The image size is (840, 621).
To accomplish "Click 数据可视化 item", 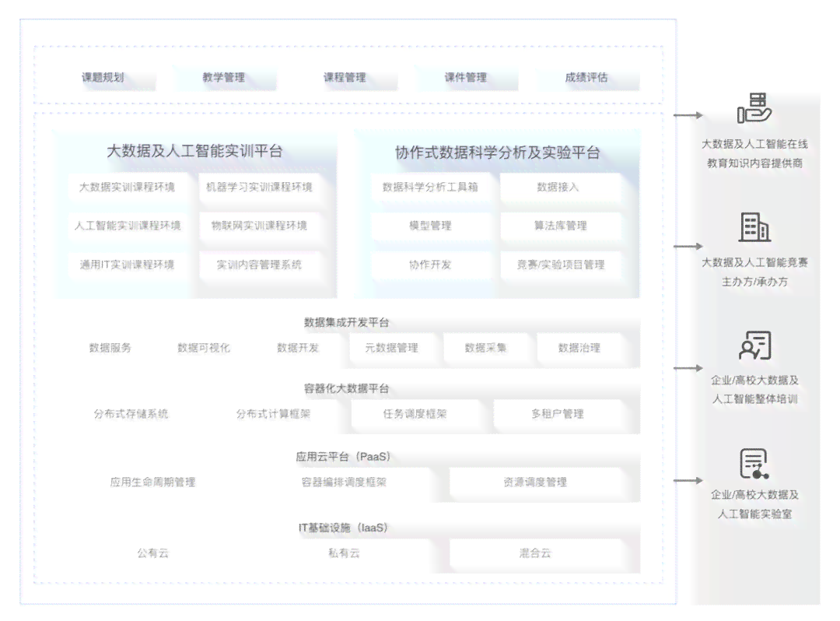I will [204, 348].
